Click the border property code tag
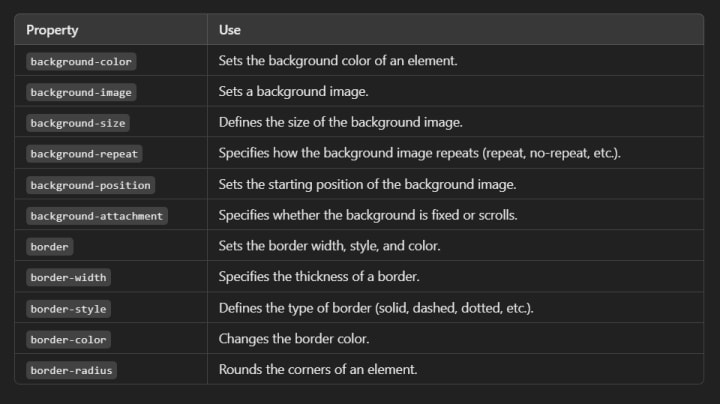720x404 pixels. click(x=50, y=246)
